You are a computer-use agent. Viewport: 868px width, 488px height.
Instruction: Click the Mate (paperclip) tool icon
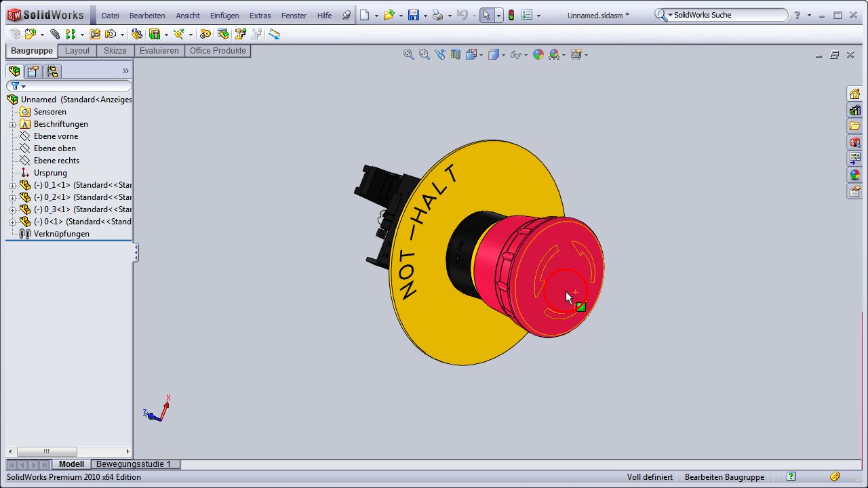(55, 34)
